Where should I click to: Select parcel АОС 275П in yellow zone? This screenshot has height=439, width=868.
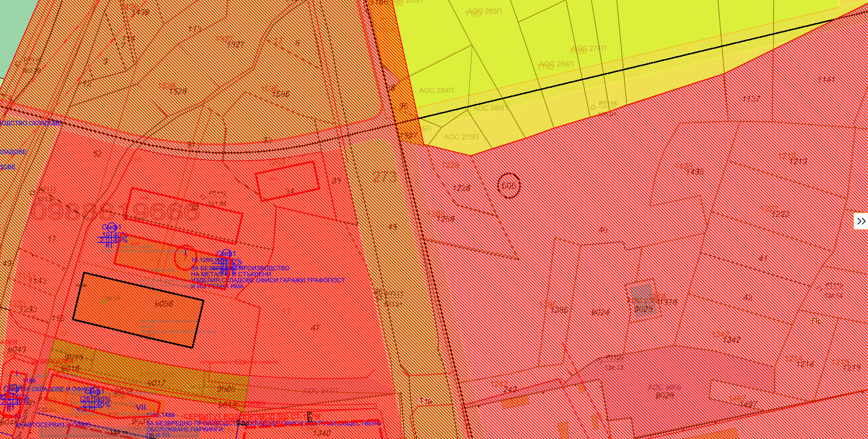tap(461, 137)
